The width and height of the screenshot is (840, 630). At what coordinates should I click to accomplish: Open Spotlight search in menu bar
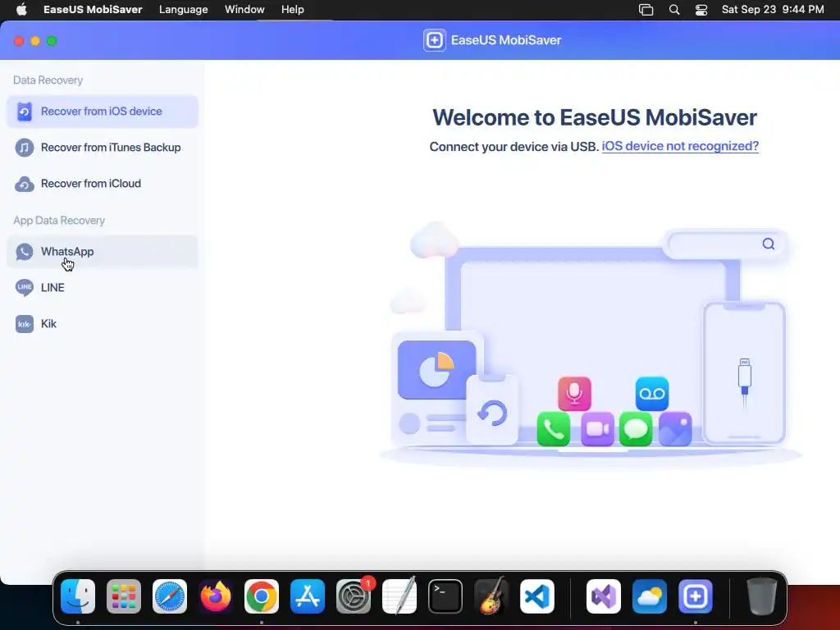(x=674, y=10)
